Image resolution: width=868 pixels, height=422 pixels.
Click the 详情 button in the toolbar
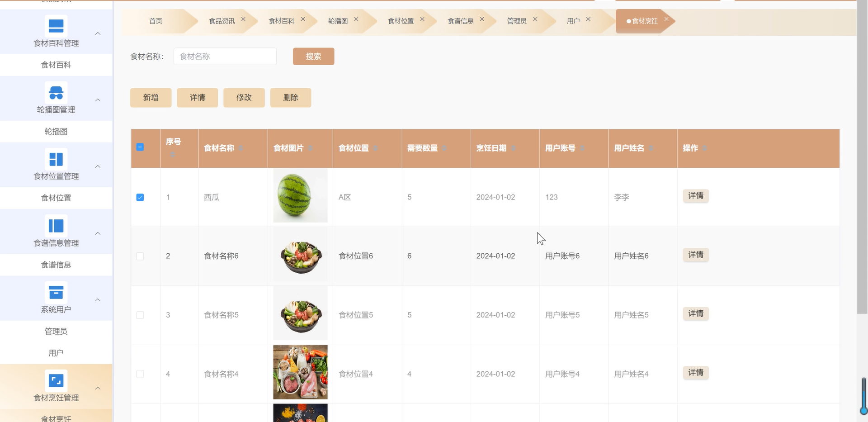[198, 98]
